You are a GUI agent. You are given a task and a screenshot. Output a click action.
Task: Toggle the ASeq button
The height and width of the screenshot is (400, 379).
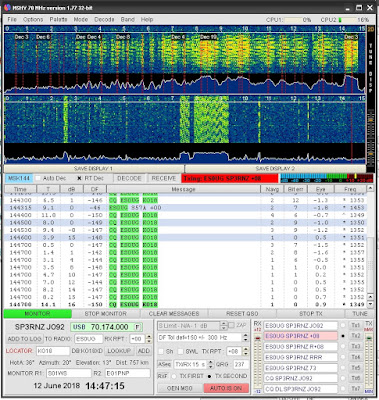[164, 364]
